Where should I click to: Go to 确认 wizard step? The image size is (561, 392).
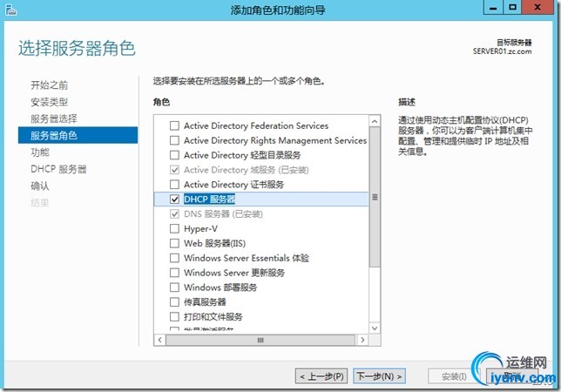coord(40,186)
